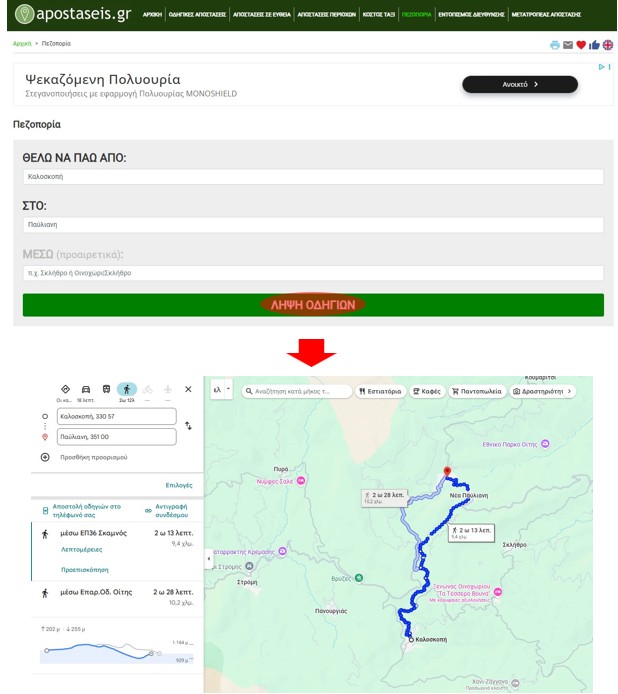This screenshot has width=618, height=694.
Task: Click the Λεπτομέρειες route details link
Action: pos(83,550)
